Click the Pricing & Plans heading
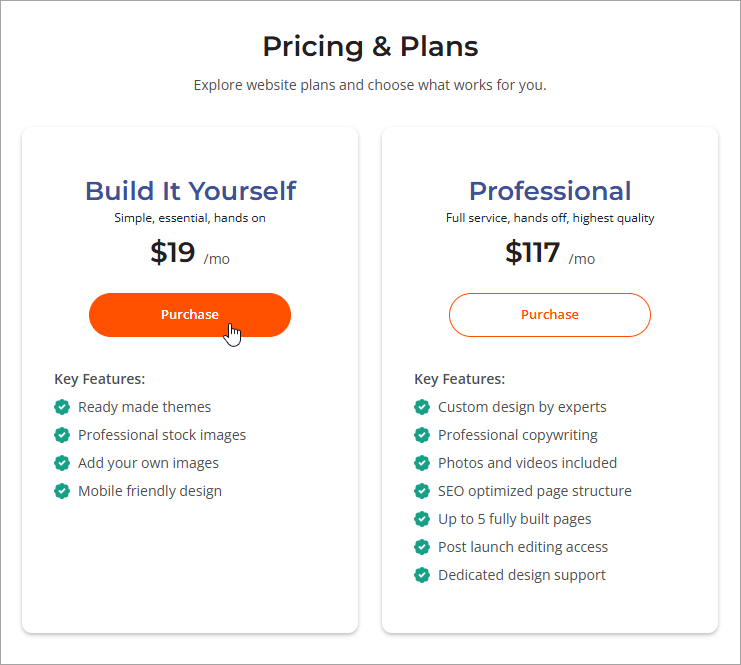 (x=370, y=46)
